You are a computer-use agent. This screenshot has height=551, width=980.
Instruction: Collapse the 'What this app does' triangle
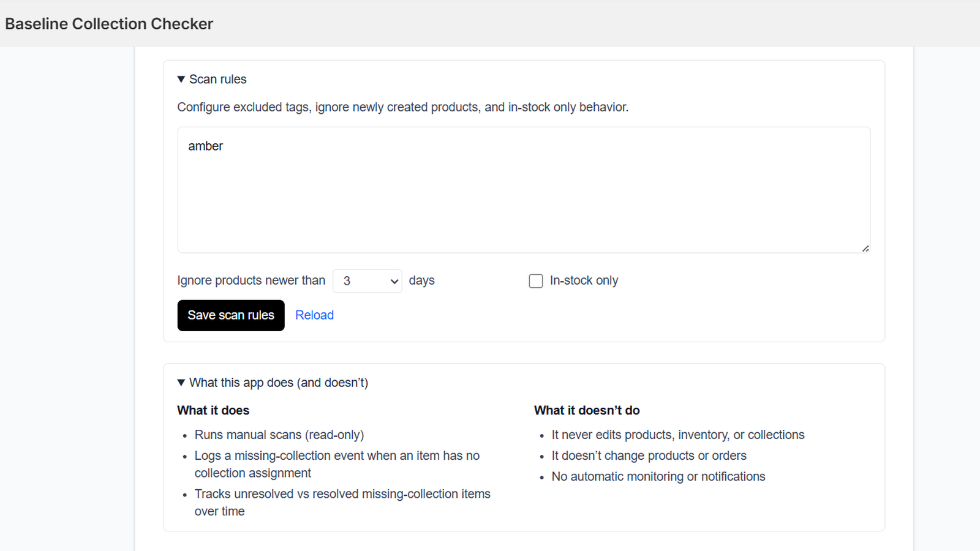181,383
